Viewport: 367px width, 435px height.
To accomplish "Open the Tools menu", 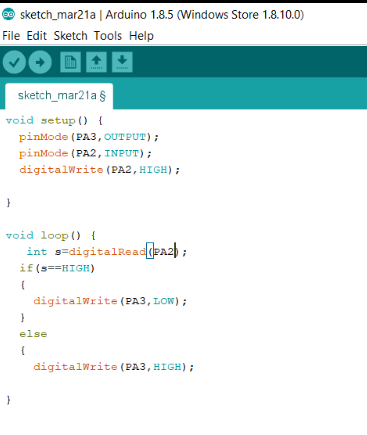I will point(108,36).
